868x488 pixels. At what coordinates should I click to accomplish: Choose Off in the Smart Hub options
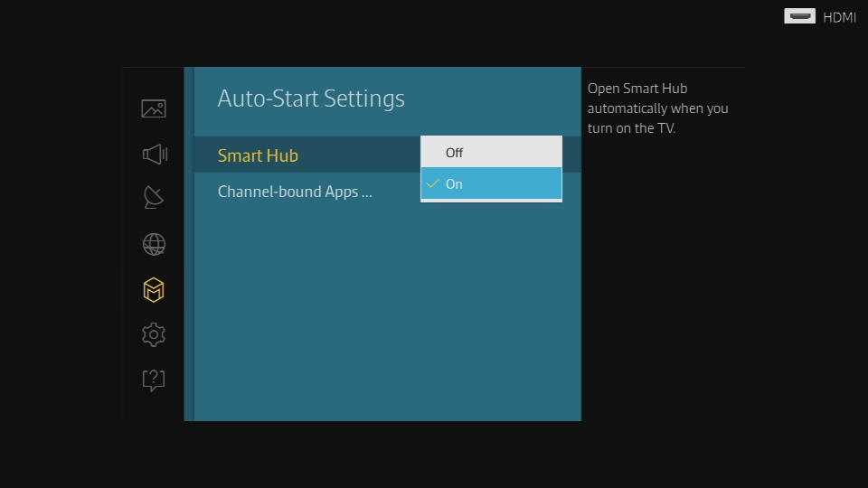coord(491,152)
